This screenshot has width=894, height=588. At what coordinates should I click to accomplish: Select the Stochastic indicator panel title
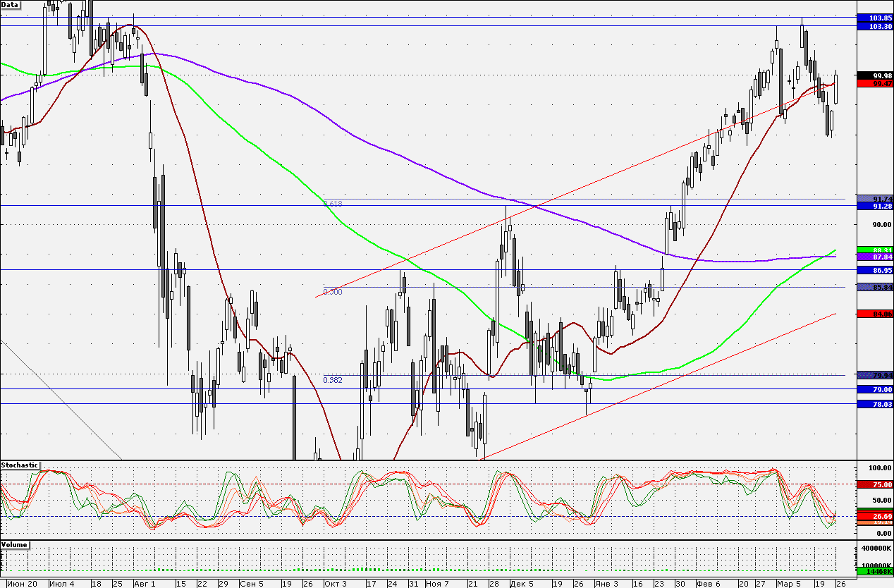[20, 466]
